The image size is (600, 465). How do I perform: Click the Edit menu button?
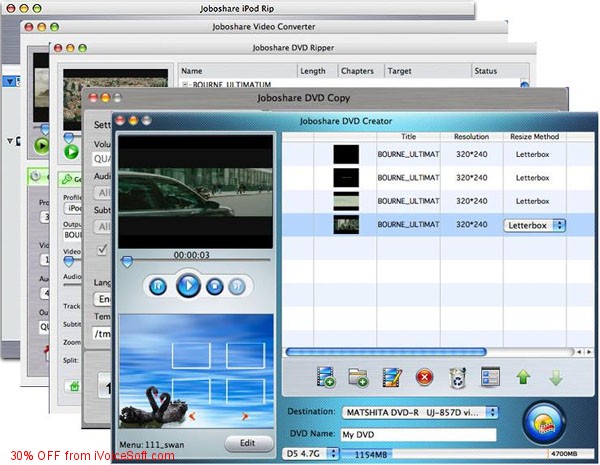(248, 443)
